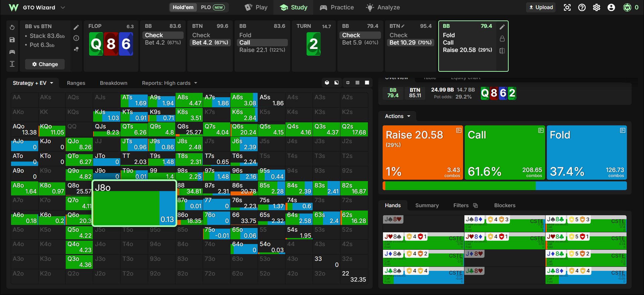Click the lock icon on BB action card

click(502, 39)
